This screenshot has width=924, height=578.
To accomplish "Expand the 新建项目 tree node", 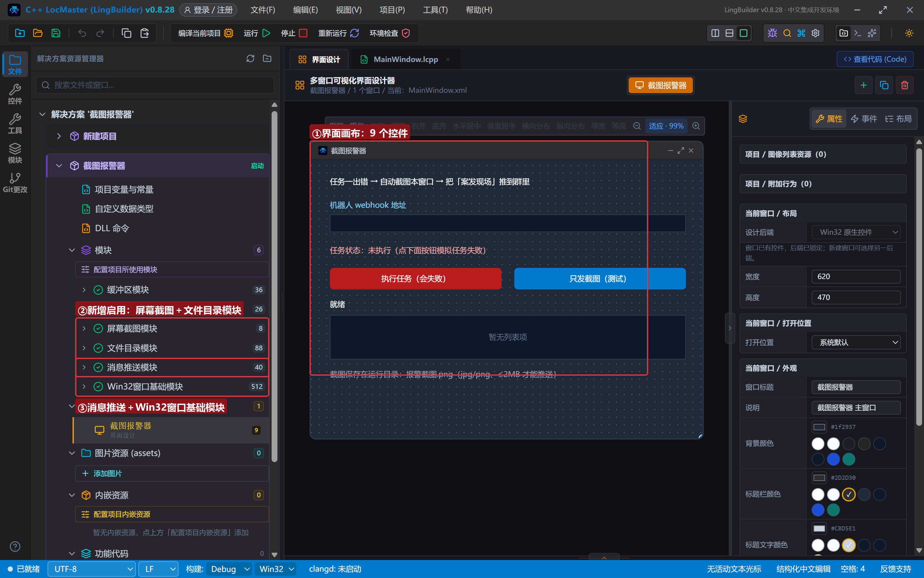I will (x=59, y=136).
